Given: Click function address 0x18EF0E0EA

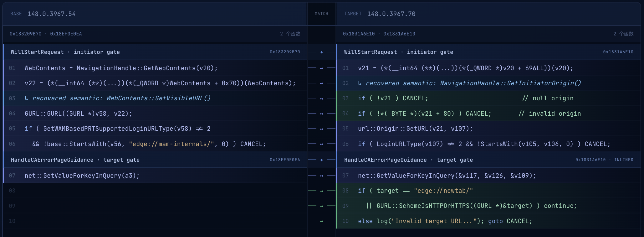Looking at the screenshot, I should (x=285, y=160).
